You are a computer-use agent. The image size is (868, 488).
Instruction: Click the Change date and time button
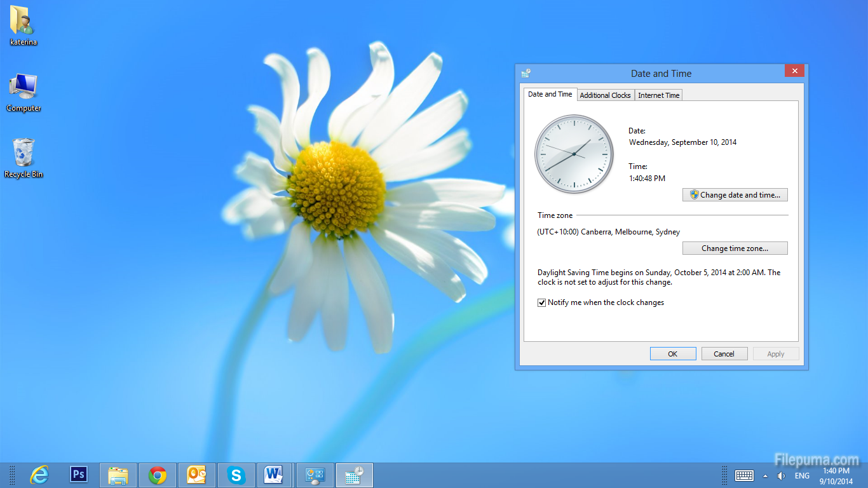735,195
